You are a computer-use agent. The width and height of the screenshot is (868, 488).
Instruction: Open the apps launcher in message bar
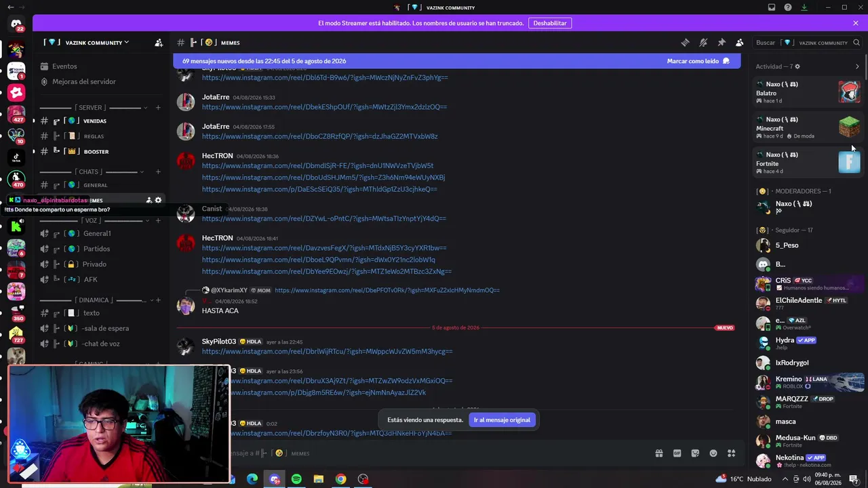(x=732, y=453)
